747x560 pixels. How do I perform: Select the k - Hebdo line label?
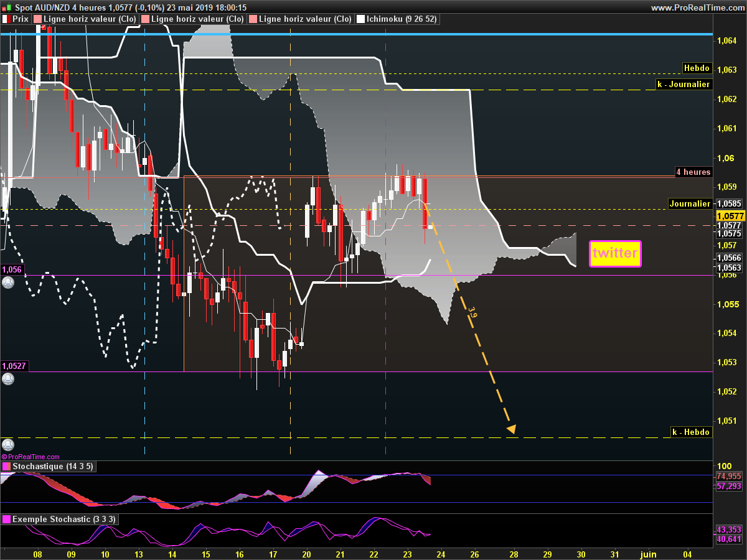click(691, 432)
